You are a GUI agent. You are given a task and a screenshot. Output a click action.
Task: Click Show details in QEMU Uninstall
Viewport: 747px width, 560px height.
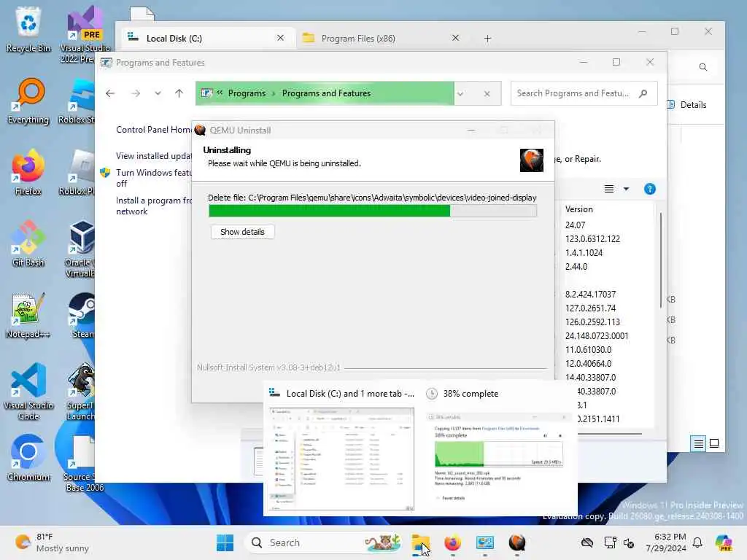pyautogui.click(x=242, y=232)
